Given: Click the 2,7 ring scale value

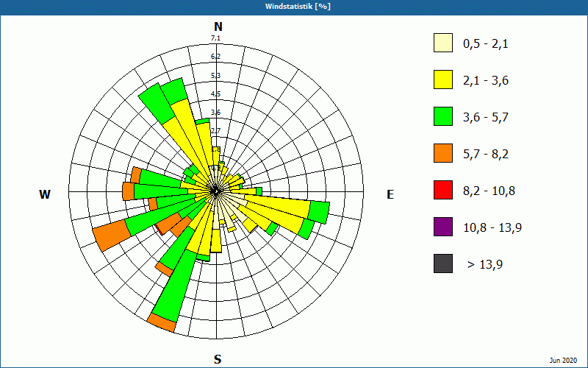Looking at the screenshot, I should [215, 131].
